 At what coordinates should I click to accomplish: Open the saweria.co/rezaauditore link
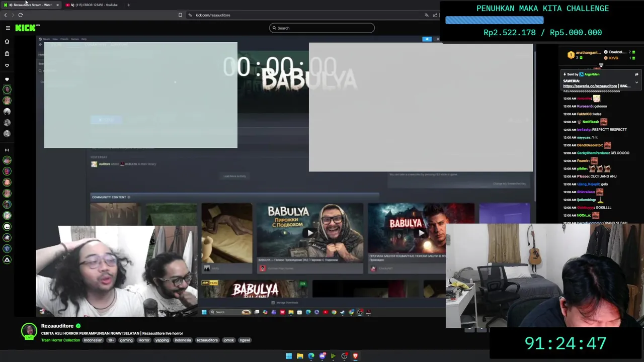tap(590, 86)
